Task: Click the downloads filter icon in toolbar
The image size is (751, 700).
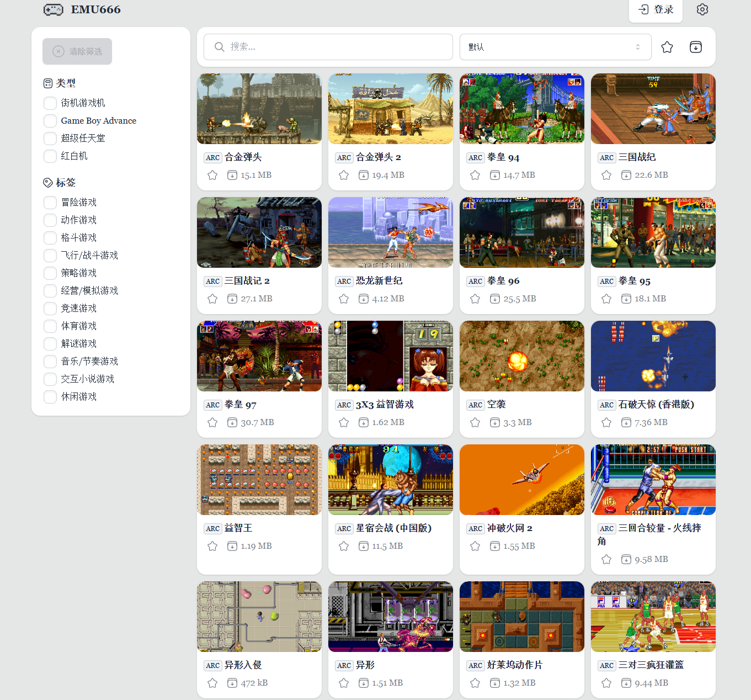Action: [696, 47]
